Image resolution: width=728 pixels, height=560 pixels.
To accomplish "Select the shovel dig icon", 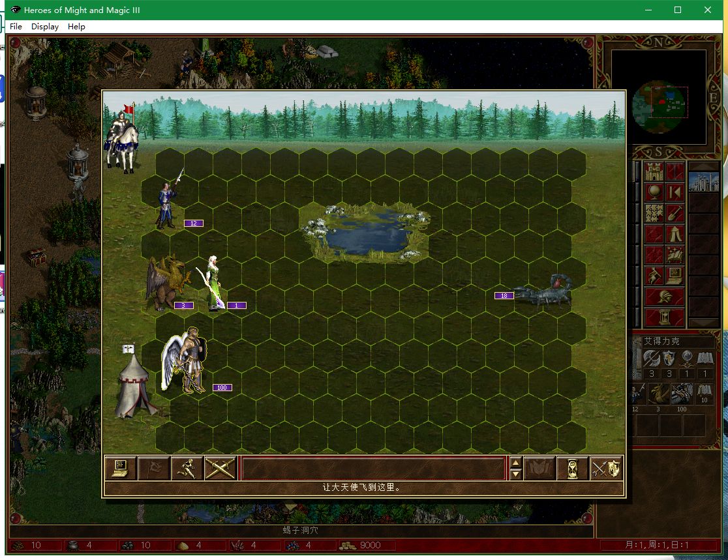I will click(x=675, y=213).
